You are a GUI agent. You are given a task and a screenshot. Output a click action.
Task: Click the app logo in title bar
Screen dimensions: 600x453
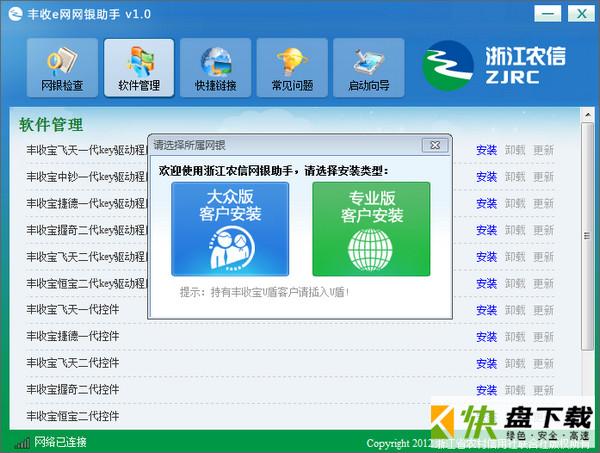[x=15, y=14]
